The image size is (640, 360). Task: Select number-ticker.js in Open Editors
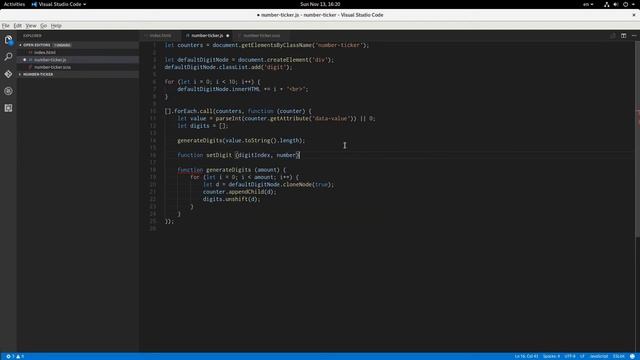coord(78,60)
